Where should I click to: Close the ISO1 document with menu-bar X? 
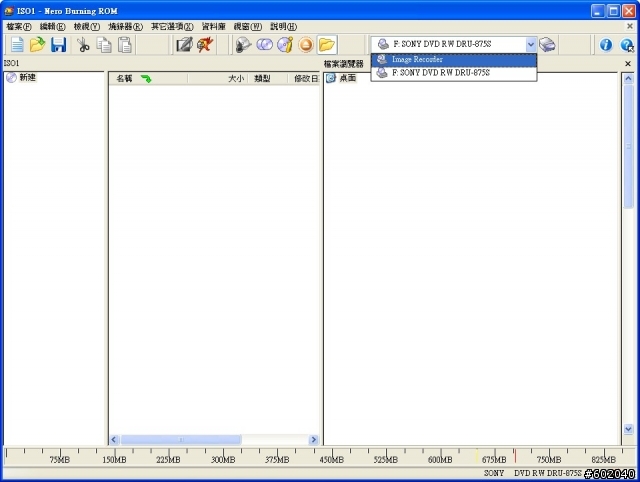tap(630, 26)
